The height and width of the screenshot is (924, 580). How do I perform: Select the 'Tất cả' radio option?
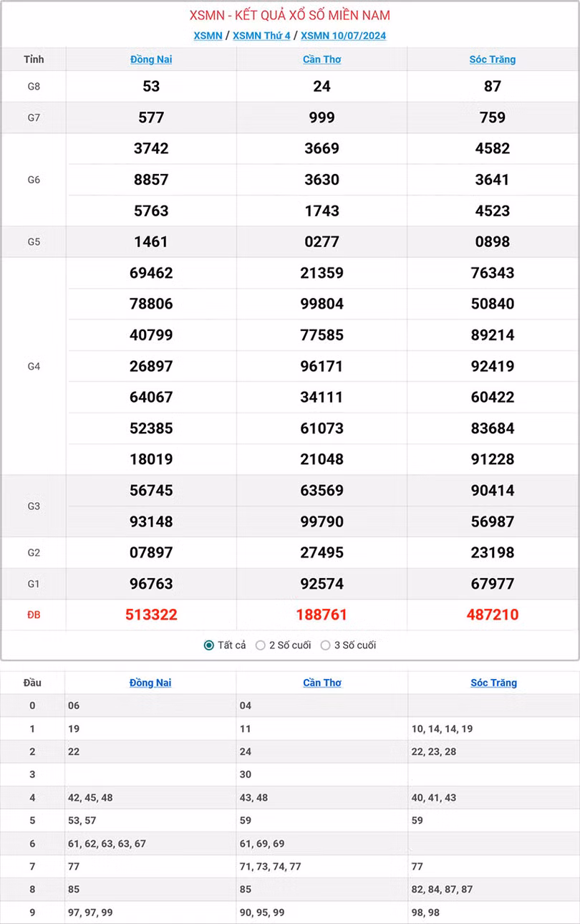tap(209, 645)
